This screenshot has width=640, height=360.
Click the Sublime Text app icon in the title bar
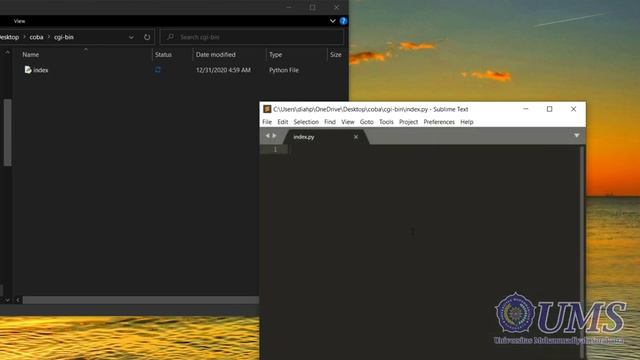267,109
